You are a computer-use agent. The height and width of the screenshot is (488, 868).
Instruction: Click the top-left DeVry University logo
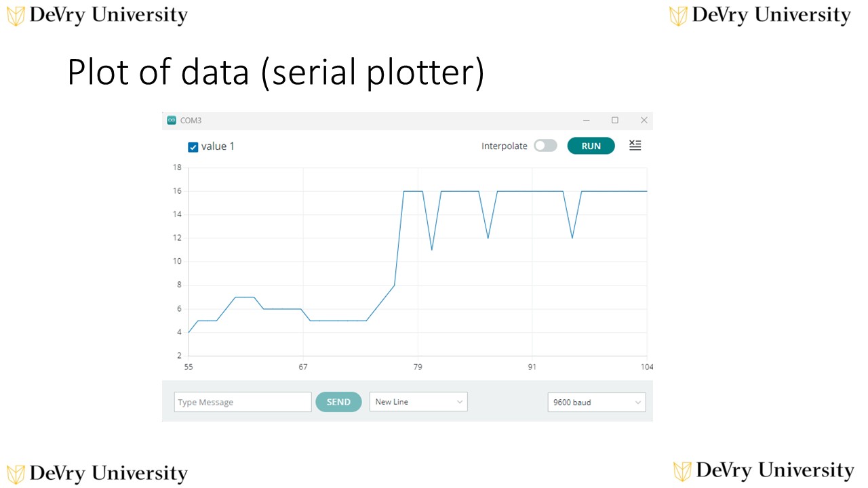click(97, 16)
